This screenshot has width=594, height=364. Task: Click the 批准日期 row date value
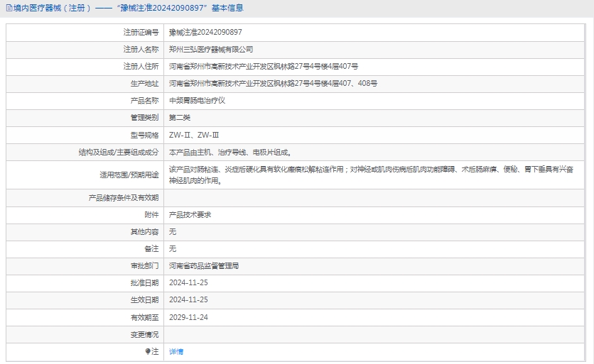[188, 283]
